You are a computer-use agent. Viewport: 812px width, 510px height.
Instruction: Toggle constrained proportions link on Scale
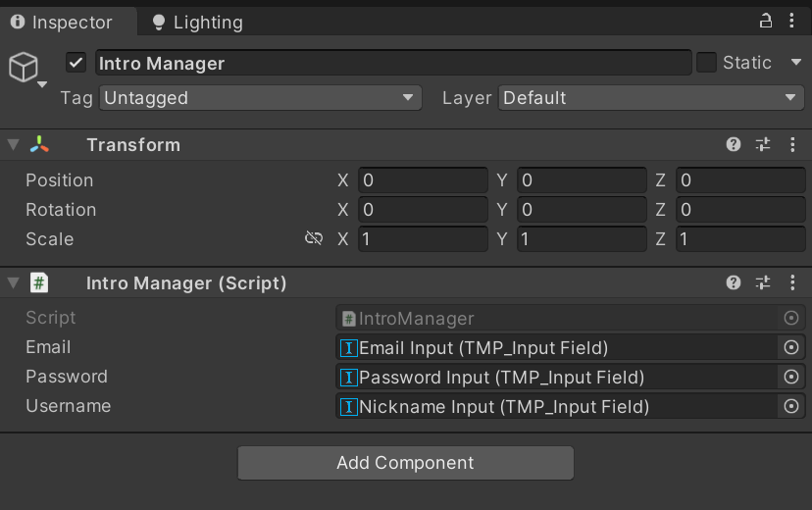click(x=314, y=238)
